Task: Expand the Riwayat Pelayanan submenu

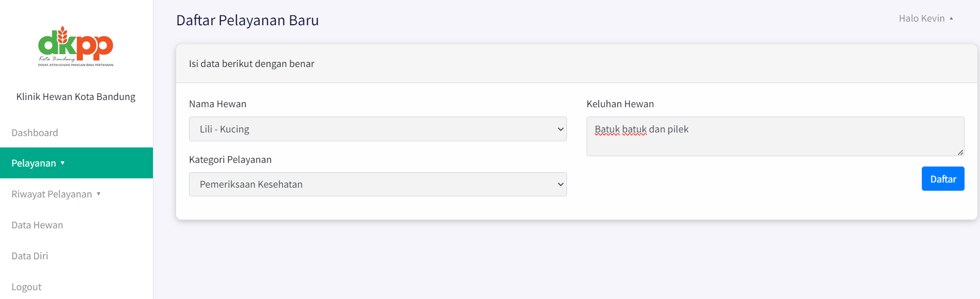Action: pyautogui.click(x=51, y=194)
